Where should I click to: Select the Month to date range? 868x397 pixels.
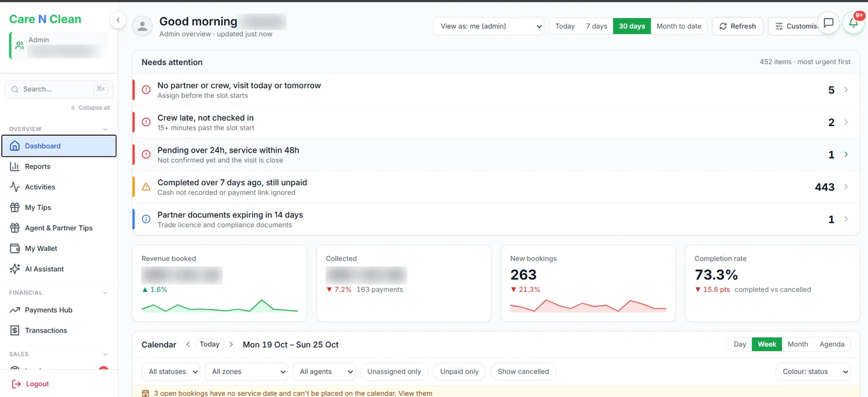(679, 26)
